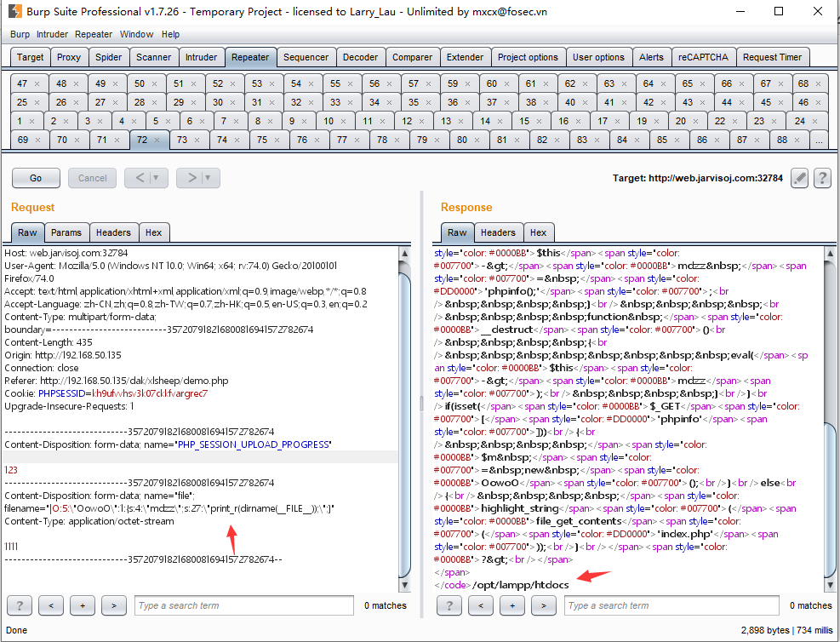Open the Help menu
840x642 pixels.
pos(170,34)
